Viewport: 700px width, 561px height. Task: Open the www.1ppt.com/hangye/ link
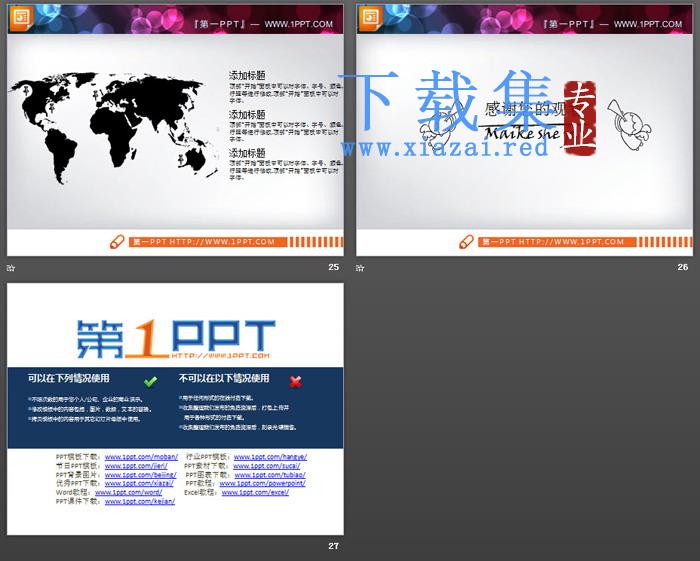(270, 457)
